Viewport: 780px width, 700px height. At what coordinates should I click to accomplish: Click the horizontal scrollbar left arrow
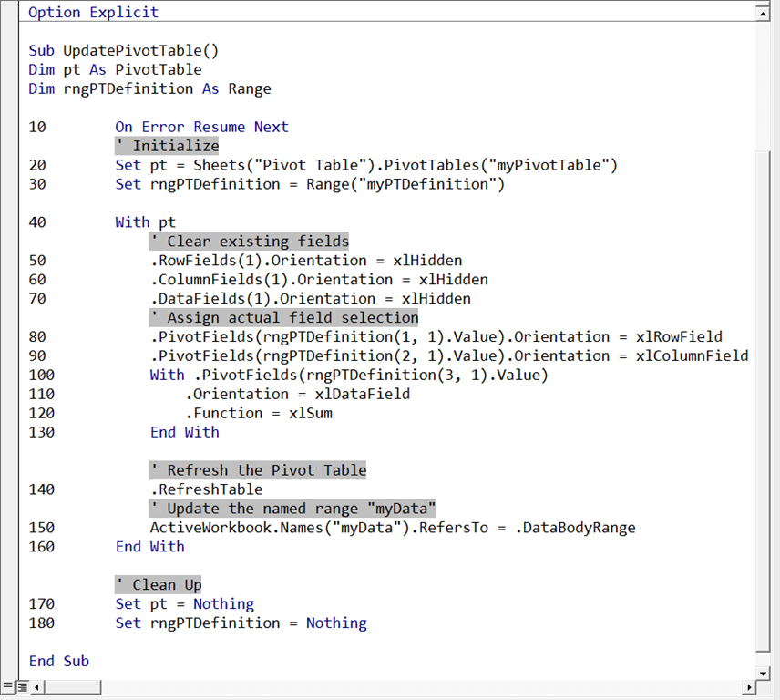pyautogui.click(x=36, y=687)
